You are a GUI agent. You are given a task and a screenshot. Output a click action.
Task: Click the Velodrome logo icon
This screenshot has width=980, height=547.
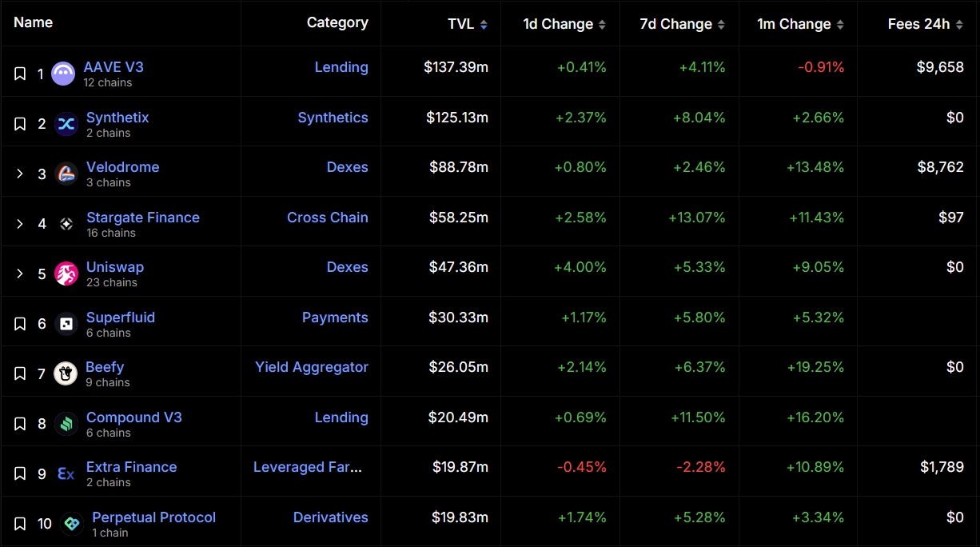[66, 174]
